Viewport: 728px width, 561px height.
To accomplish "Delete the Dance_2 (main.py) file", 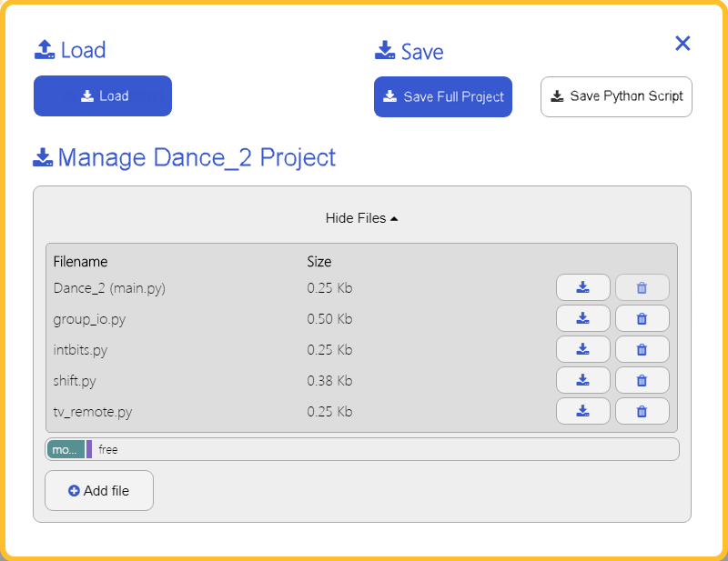I will coord(642,287).
